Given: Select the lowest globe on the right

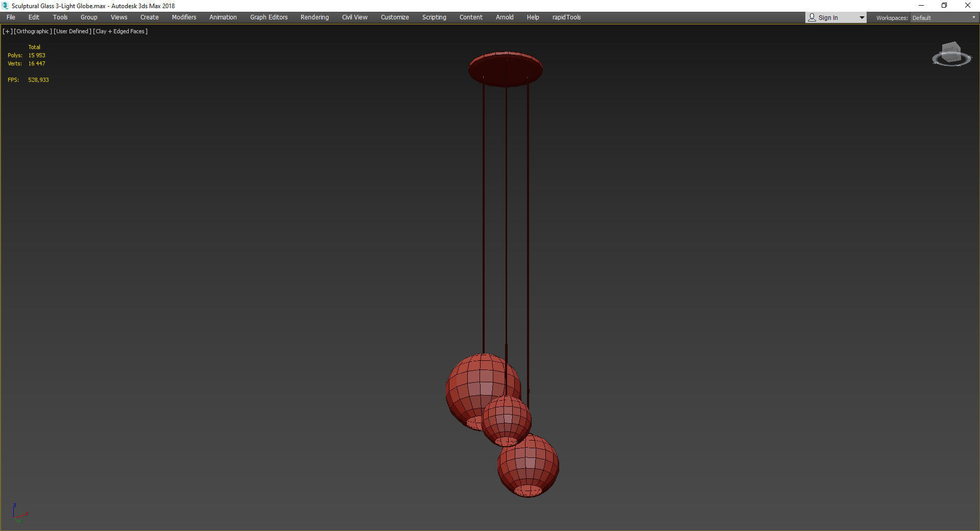Looking at the screenshot, I should point(529,466).
